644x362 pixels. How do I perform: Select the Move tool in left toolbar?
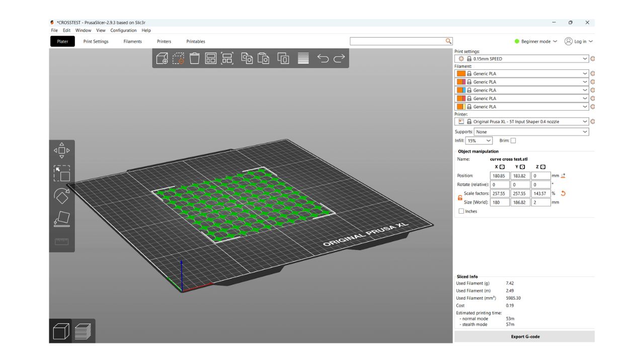[61, 150]
